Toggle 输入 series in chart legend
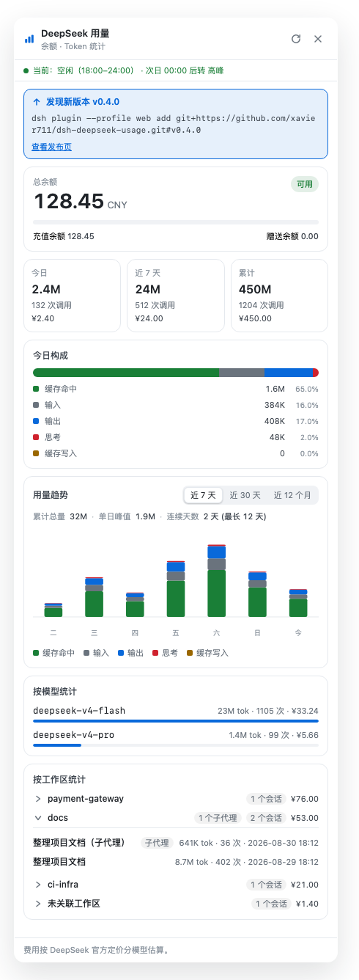Screen dimensions: 359x980 coord(97,652)
